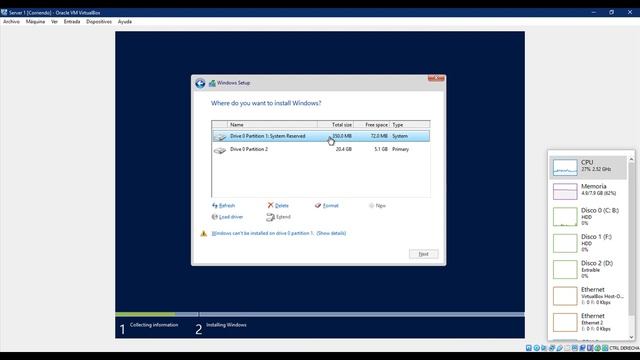Select Drive 0 Partition 1: System Reserved
The width and height of the screenshot is (640, 360).
click(x=321, y=136)
